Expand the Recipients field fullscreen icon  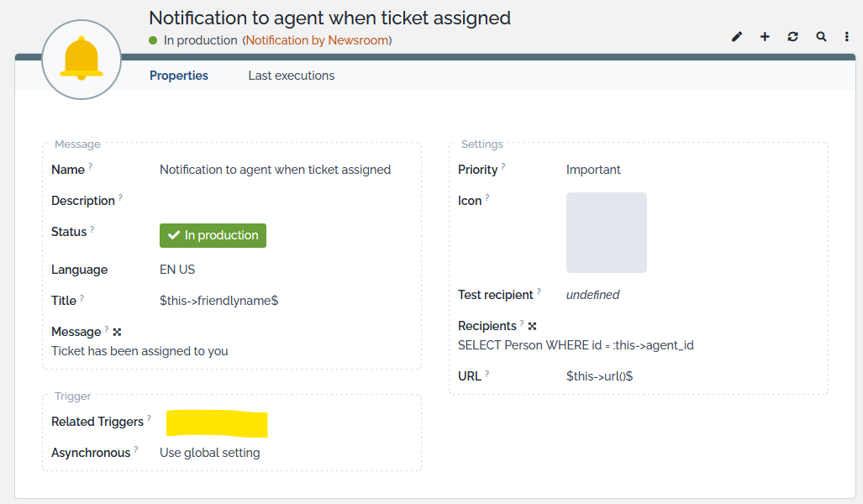(x=532, y=326)
